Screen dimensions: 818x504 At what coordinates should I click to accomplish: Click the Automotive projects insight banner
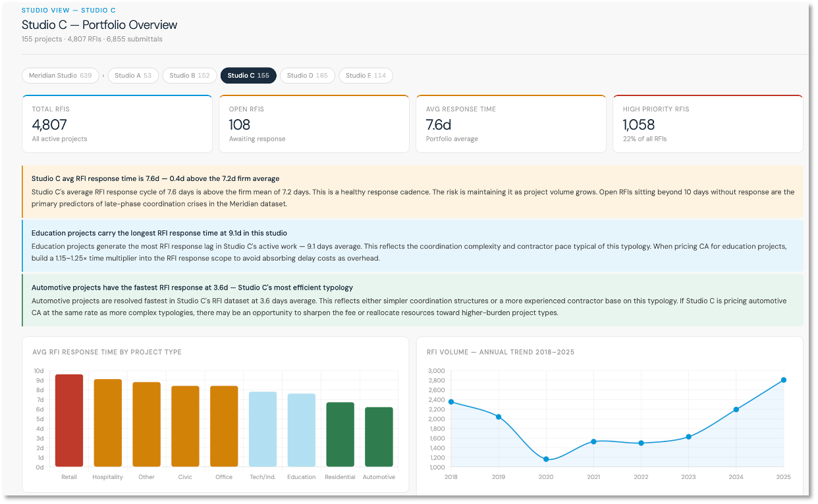pyautogui.click(x=412, y=301)
